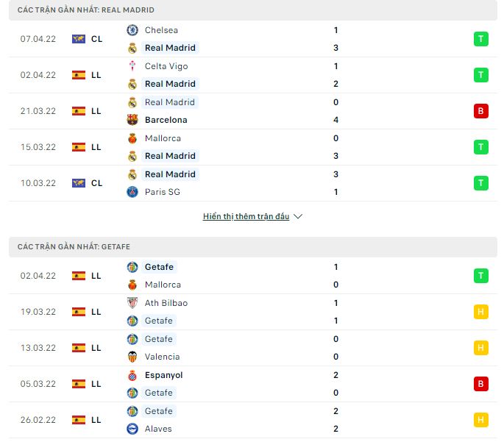
Task: Click the Barcelona club crest icon
Action: click(132, 120)
